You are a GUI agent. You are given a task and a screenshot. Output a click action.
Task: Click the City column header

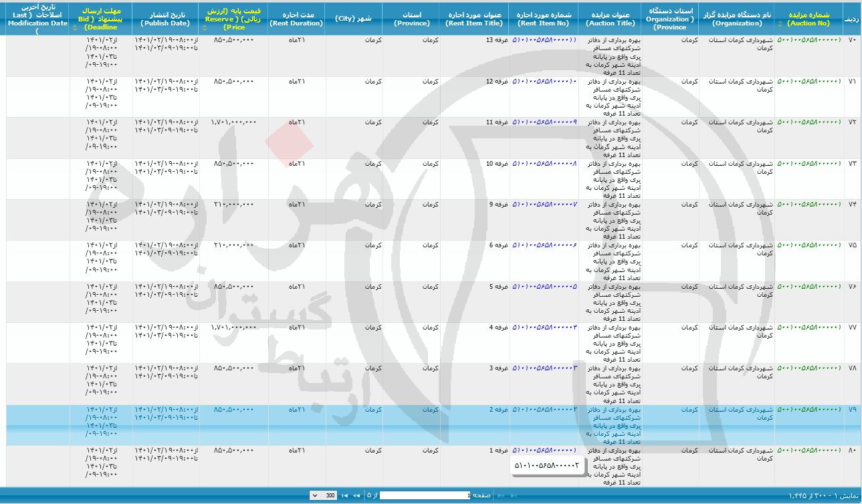pos(354,19)
